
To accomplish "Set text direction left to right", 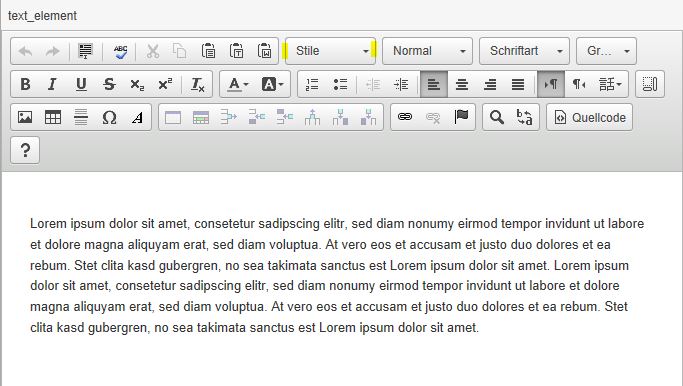I will [551, 84].
